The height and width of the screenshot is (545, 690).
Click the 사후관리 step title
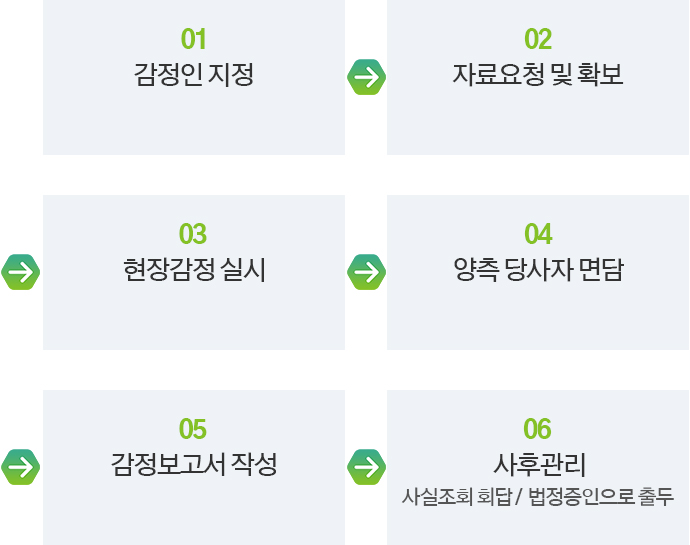click(540, 464)
